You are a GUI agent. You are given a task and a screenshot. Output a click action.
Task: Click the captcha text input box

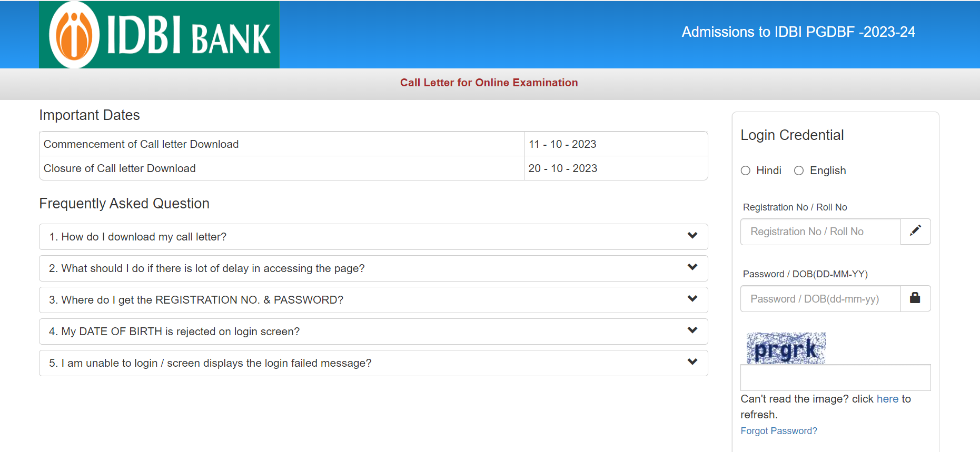pos(836,378)
